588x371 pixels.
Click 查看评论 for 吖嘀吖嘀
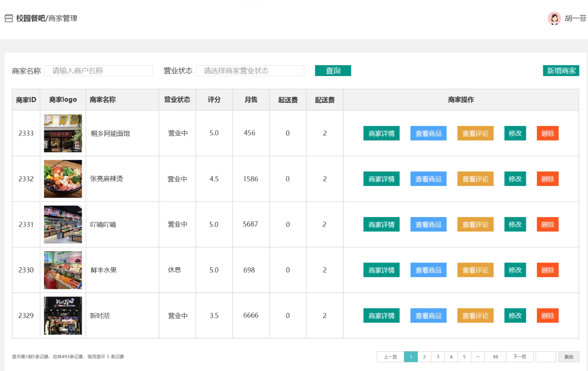pos(476,224)
